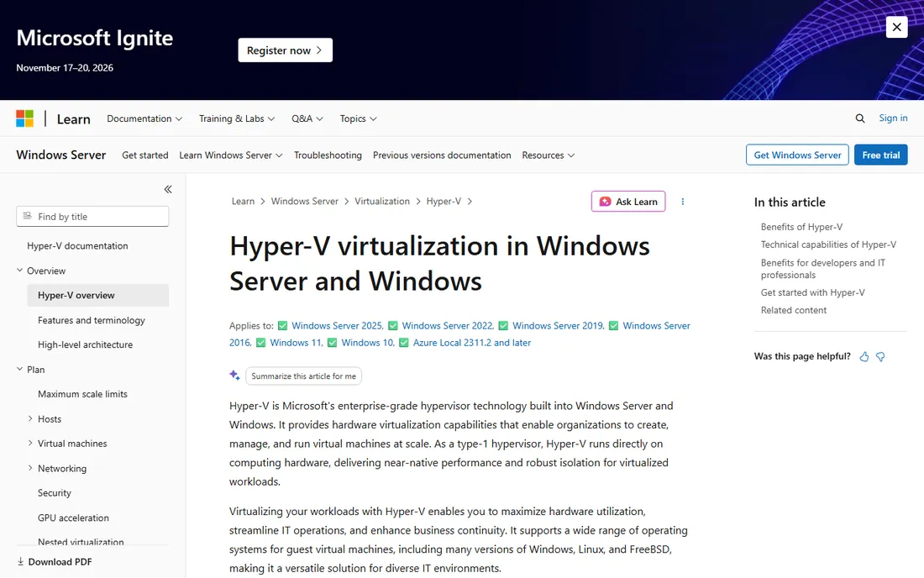Click the Microsoft logo

point(24,118)
